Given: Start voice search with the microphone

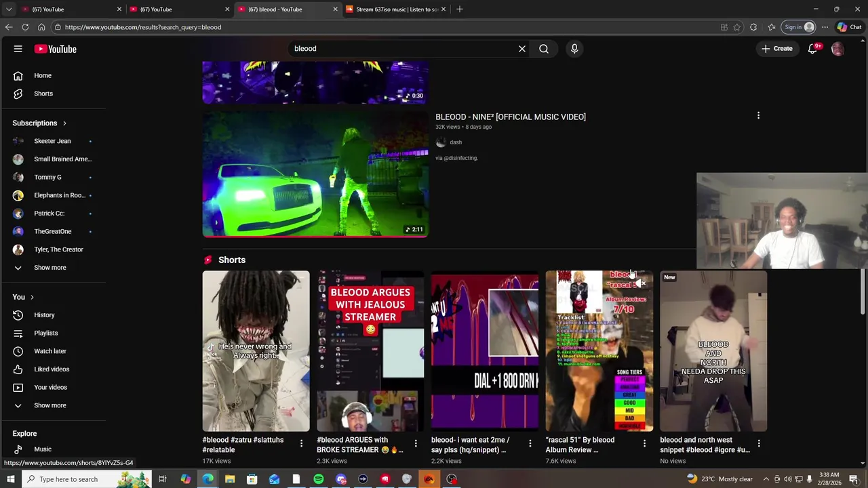Looking at the screenshot, I should 574,49.
